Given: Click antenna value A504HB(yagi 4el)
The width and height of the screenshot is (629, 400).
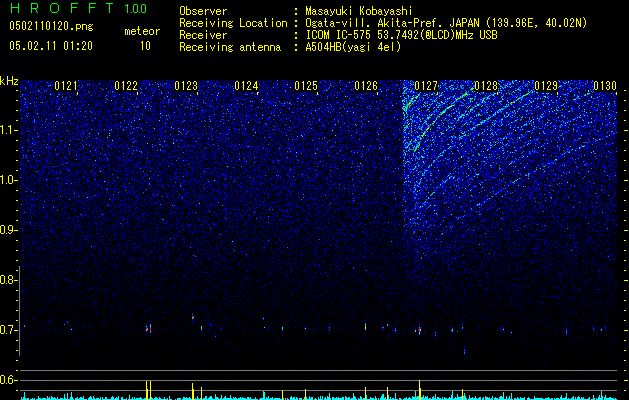Looking at the screenshot, I should [353, 47].
